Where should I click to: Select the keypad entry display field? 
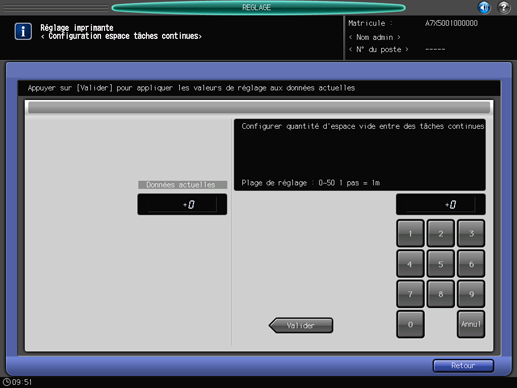coord(441,204)
